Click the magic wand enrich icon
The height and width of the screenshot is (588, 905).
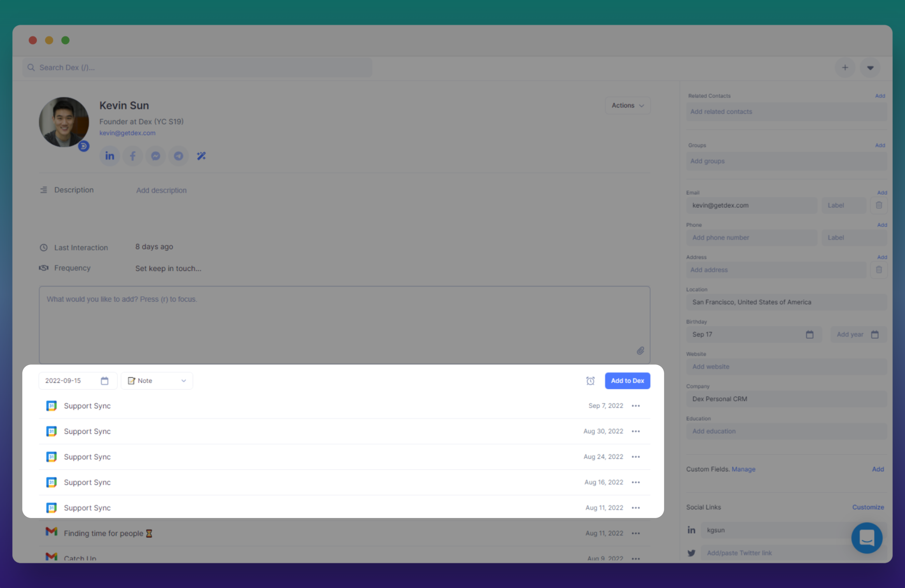[201, 156]
